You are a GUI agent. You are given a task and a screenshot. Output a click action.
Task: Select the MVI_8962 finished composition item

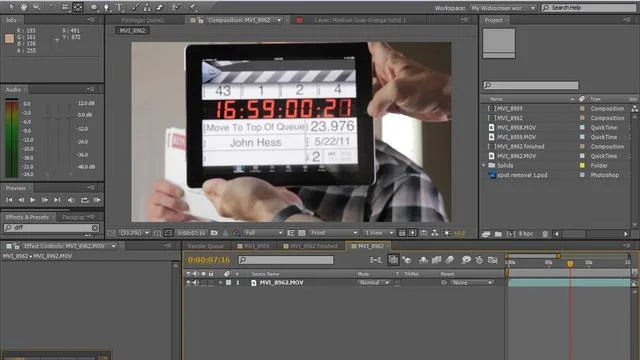click(x=520, y=147)
